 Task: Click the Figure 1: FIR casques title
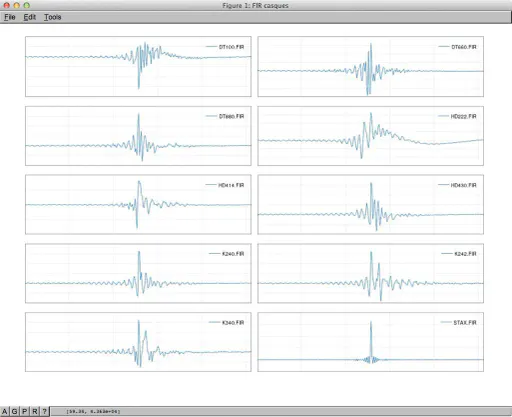pos(255,5)
